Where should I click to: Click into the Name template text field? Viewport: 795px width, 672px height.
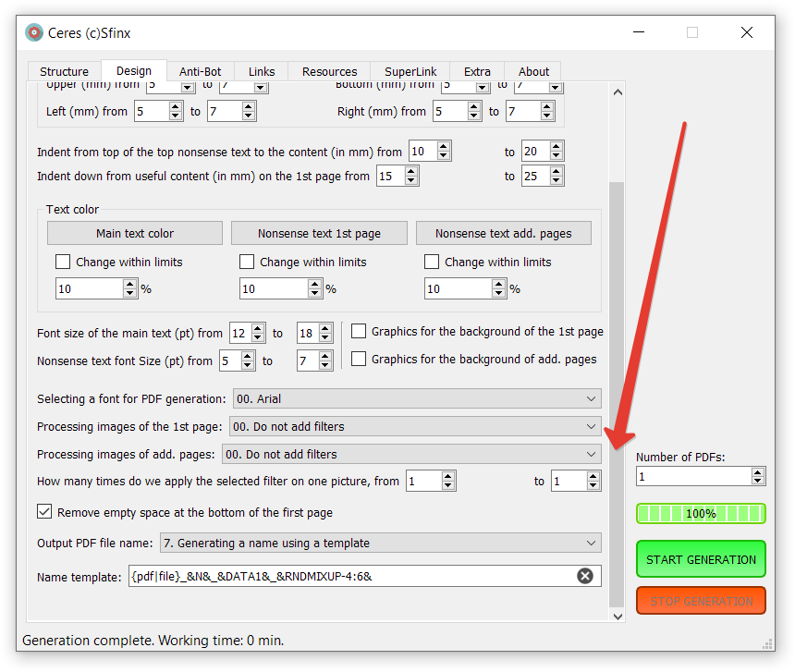click(351, 577)
